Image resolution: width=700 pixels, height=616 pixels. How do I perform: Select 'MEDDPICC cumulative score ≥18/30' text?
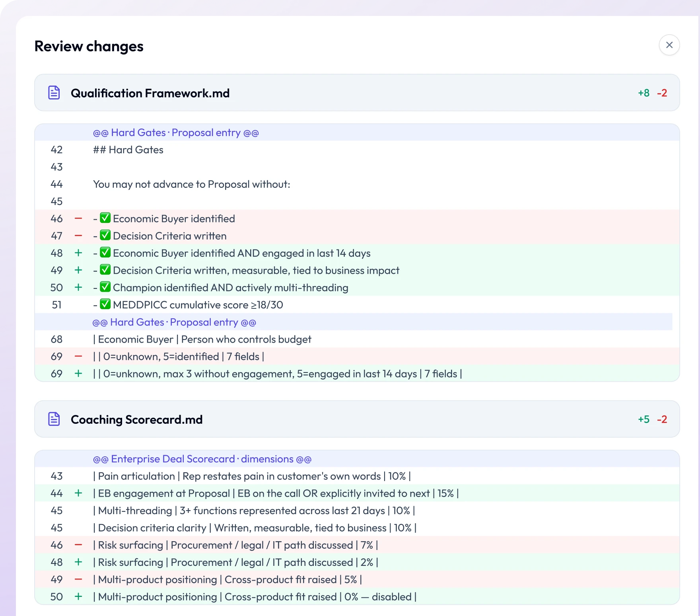coord(198,305)
